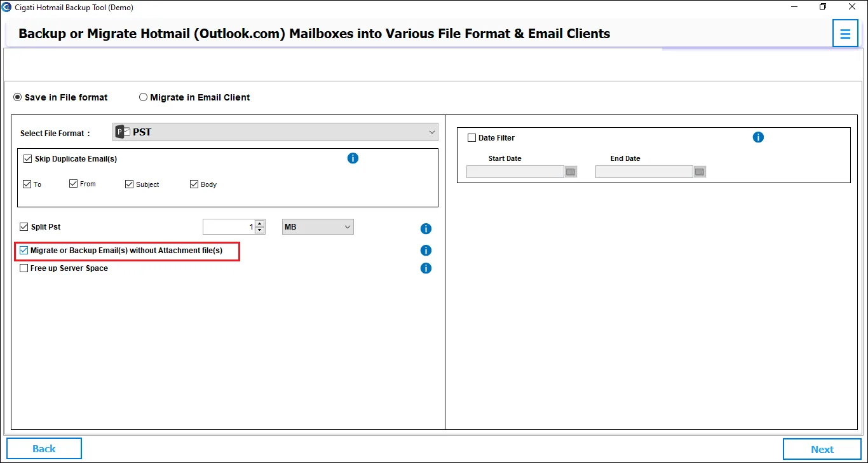The height and width of the screenshot is (463, 868).
Task: Click End Date input field
Action: coord(644,172)
